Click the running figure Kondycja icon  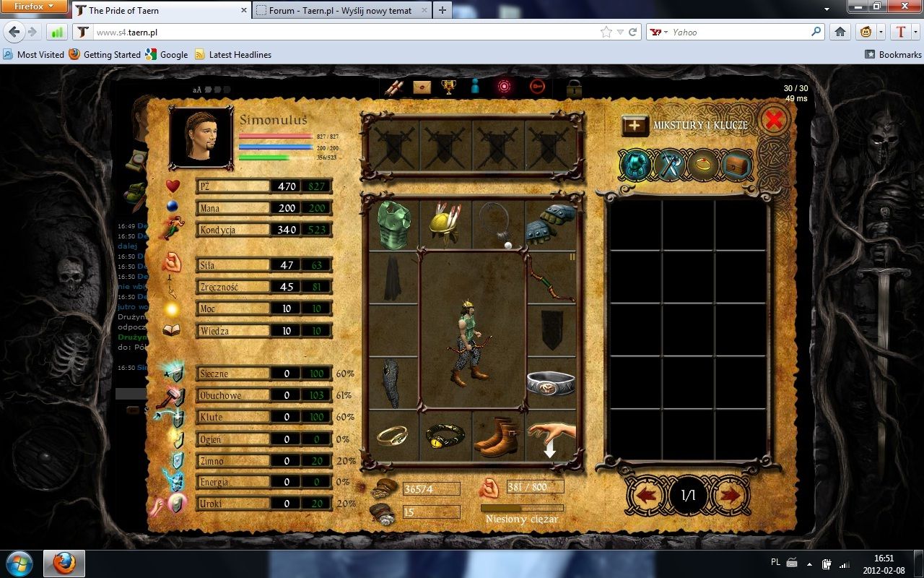coord(172,230)
